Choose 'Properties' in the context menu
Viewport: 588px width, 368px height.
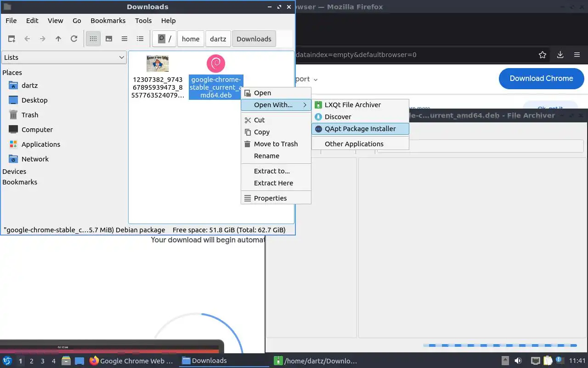click(276, 198)
